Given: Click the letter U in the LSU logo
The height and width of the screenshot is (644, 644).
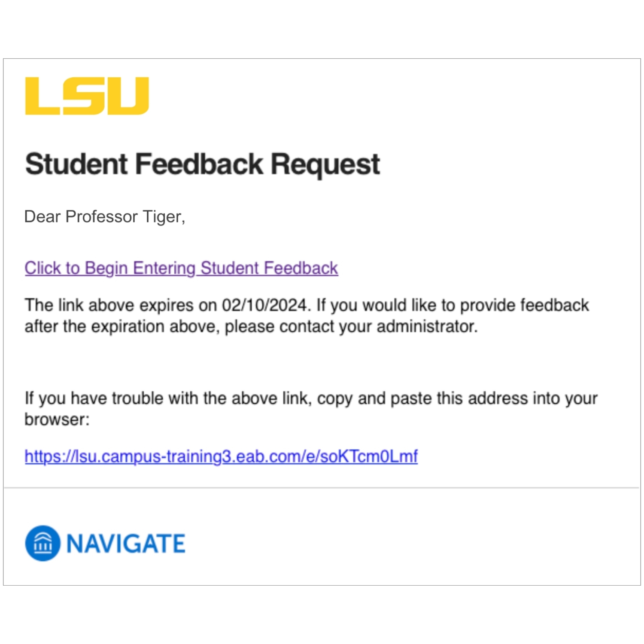Looking at the screenshot, I should click(129, 95).
